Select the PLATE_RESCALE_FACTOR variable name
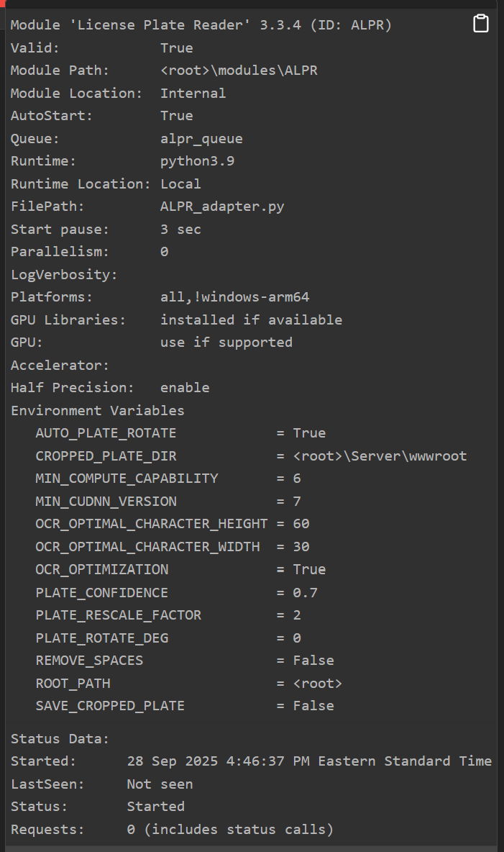 (118, 615)
